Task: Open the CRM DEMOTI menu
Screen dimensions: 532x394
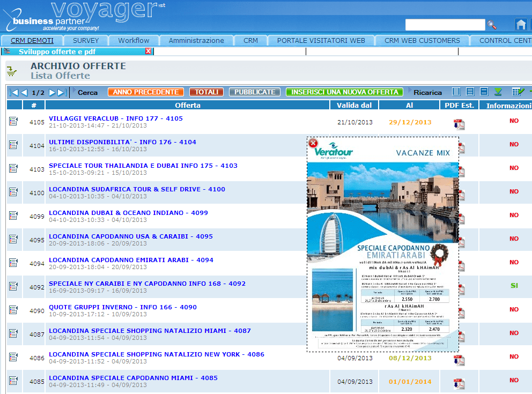Action: click(x=32, y=41)
